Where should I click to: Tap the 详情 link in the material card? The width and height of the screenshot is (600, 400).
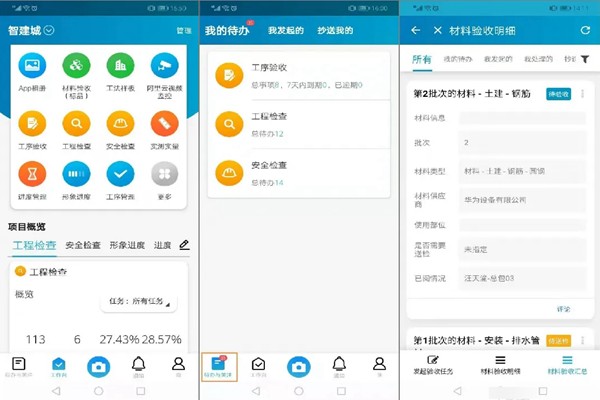pyautogui.click(x=563, y=309)
